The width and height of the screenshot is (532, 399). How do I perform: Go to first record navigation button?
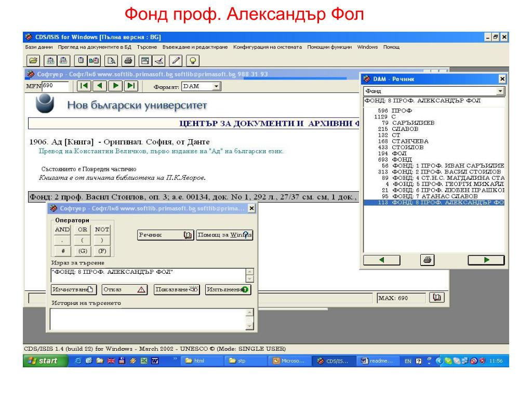[x=84, y=86]
